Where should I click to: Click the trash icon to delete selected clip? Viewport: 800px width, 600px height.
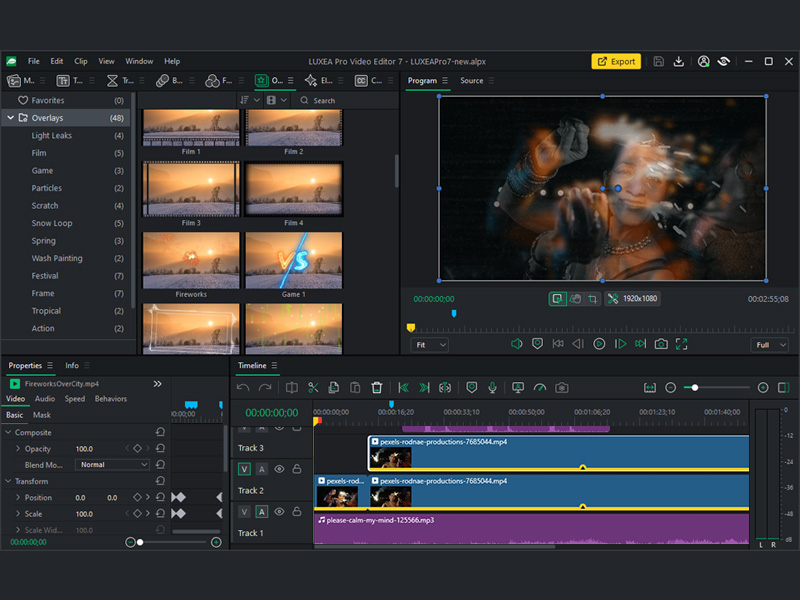(x=375, y=388)
